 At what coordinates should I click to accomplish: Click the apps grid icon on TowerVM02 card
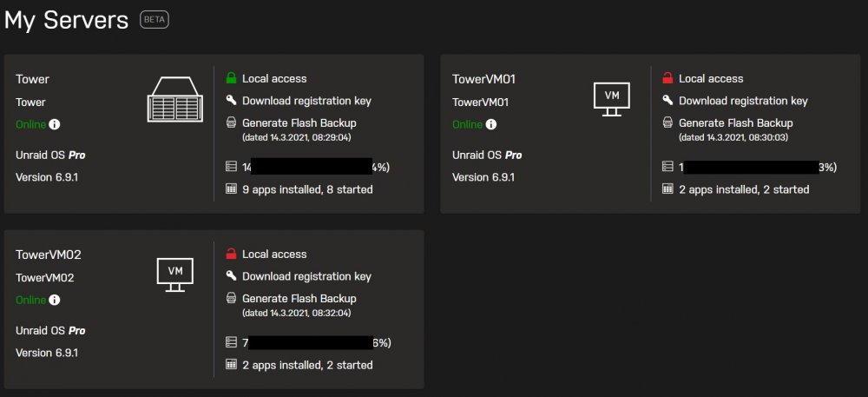(x=232, y=364)
